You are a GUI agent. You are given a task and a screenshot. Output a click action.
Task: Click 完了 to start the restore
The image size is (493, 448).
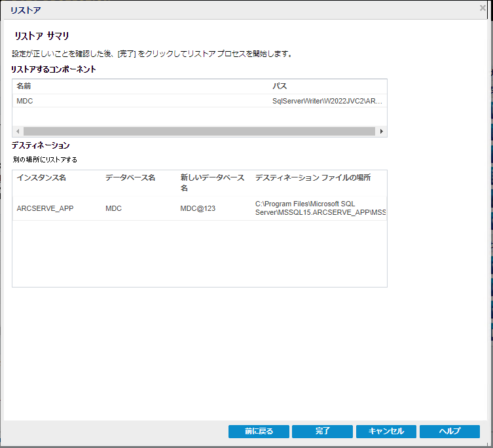click(x=322, y=431)
